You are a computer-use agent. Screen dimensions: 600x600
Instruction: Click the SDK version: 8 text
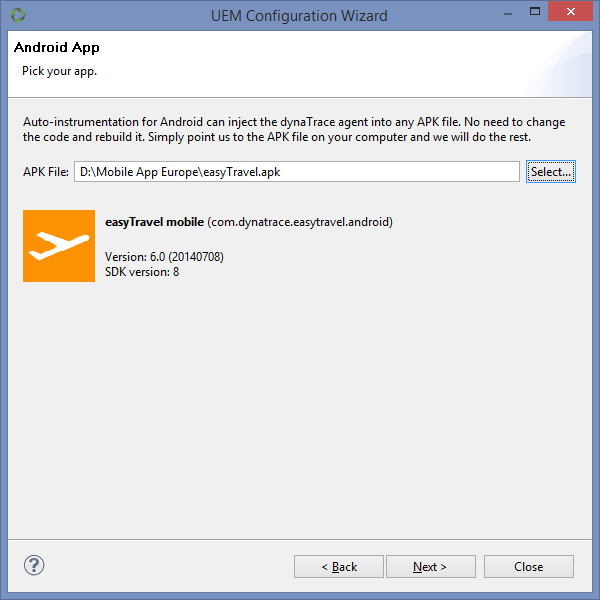142,272
